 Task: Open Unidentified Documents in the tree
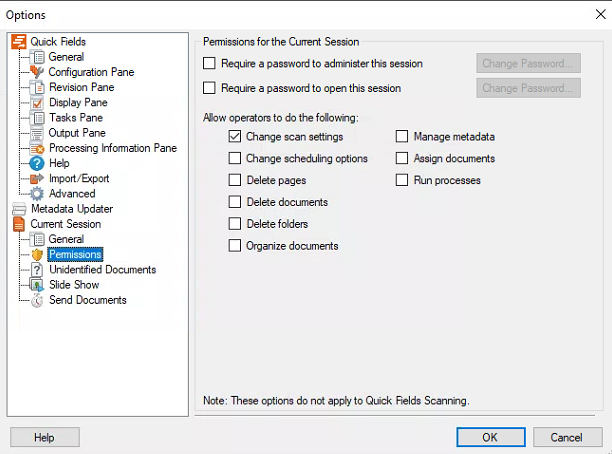(x=102, y=270)
